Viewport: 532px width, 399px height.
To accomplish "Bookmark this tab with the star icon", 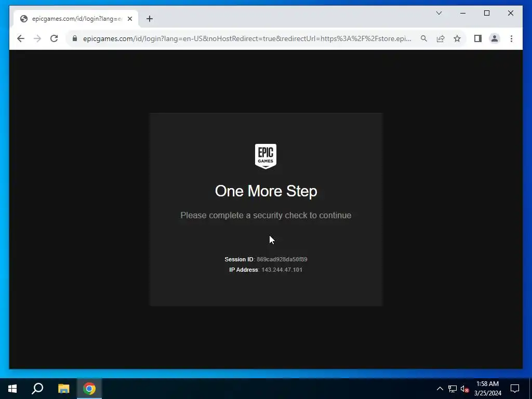I will pos(457,38).
